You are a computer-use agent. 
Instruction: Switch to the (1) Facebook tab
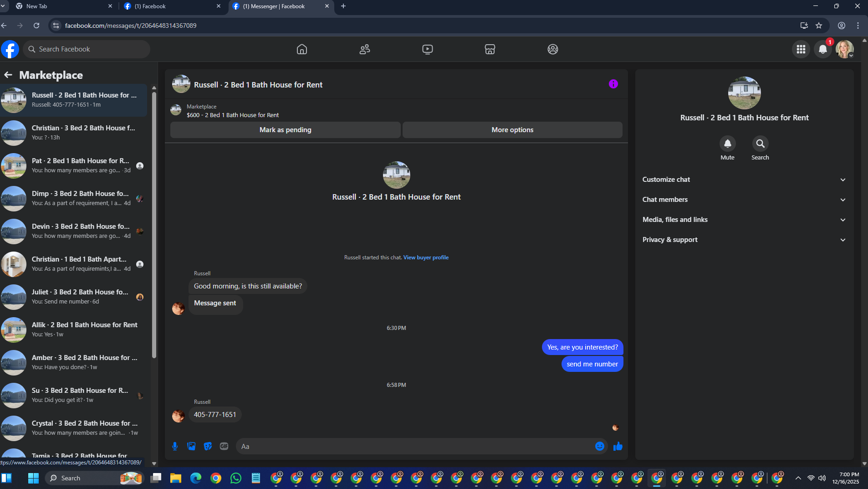point(172,6)
